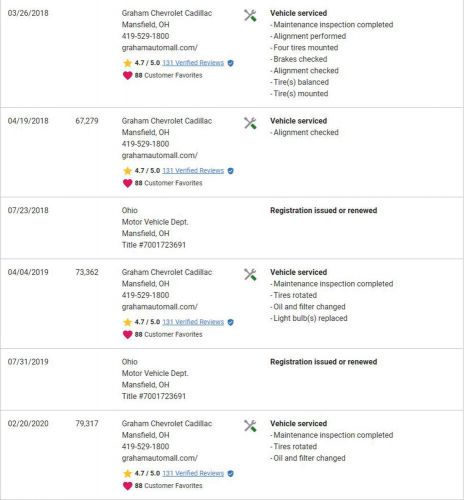Open 131 Verified Reviews link in 02/20/2020 entry
Image resolution: width=464 pixels, height=500 pixels.
point(193,473)
